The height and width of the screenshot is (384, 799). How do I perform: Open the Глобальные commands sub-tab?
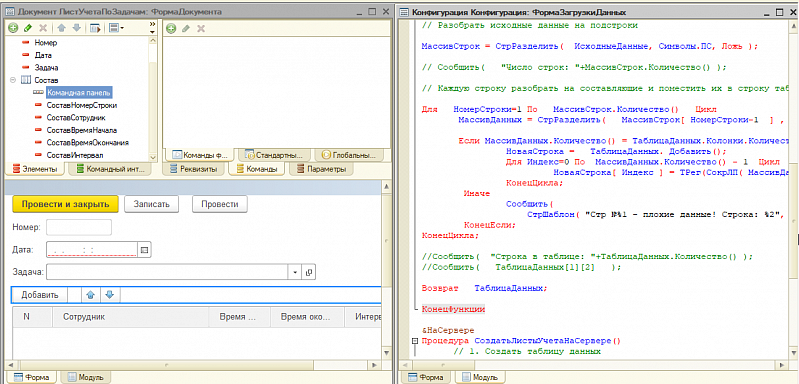click(x=348, y=154)
